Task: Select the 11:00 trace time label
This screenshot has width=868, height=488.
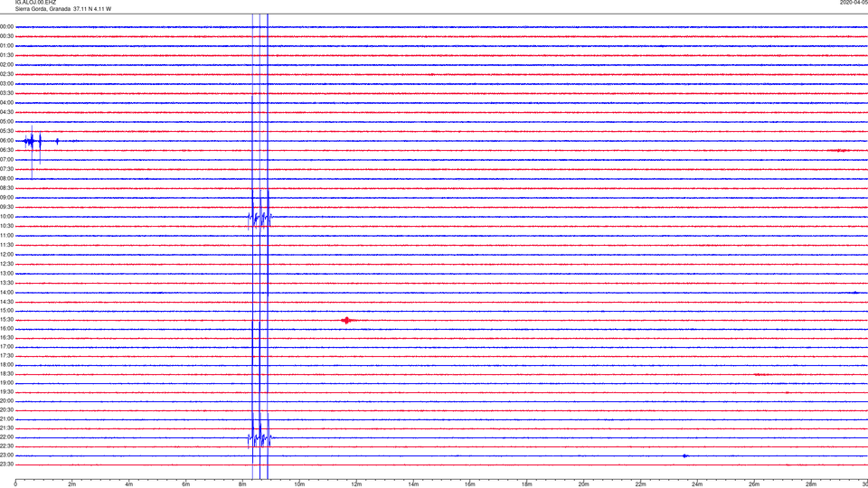Action: tap(6, 235)
